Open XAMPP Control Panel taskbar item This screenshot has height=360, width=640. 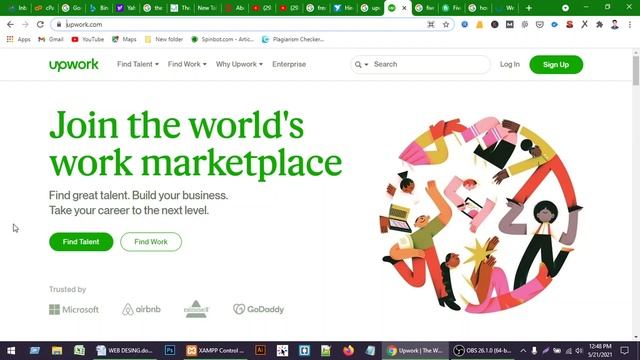[215, 350]
